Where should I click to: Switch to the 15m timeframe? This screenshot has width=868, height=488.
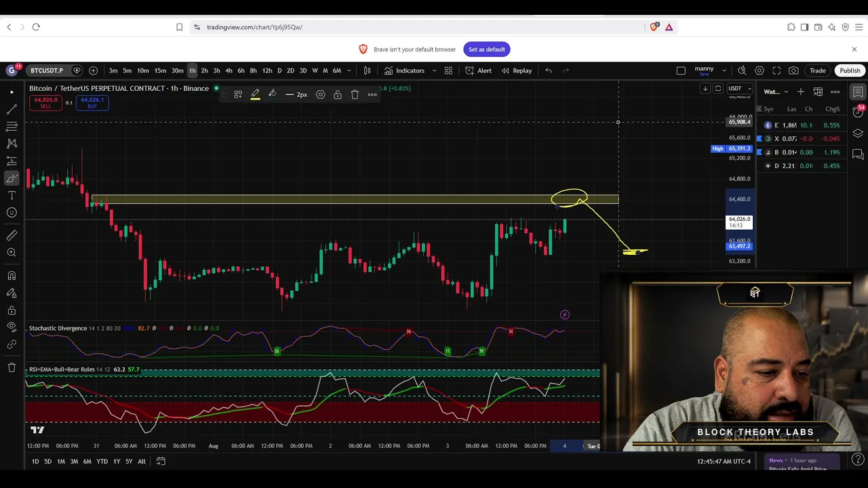click(160, 70)
